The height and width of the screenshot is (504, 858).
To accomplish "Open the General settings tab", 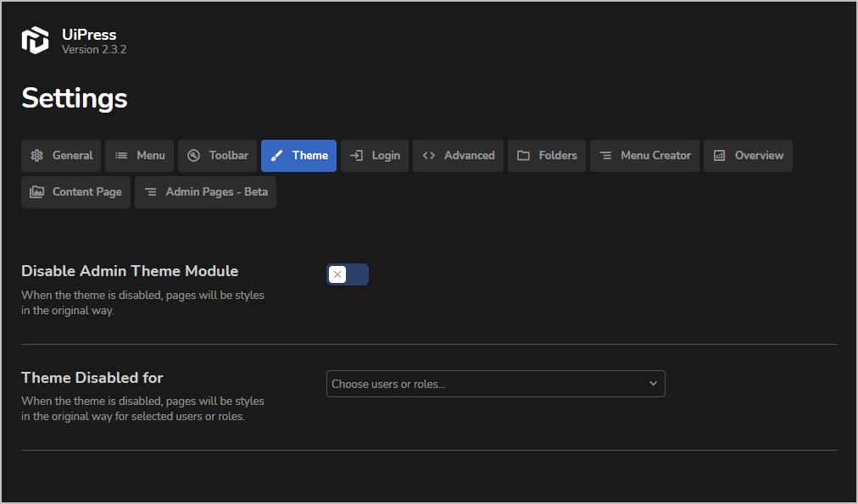I will tap(61, 156).
